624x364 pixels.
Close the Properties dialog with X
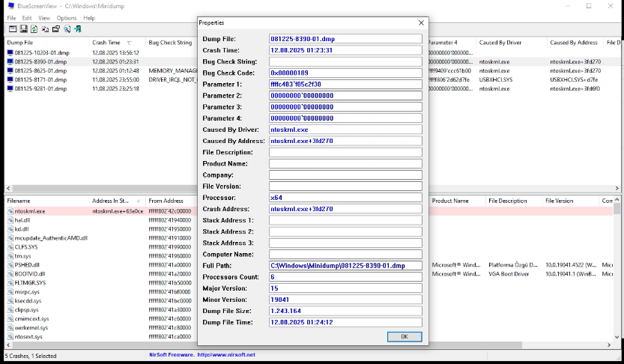coord(421,22)
